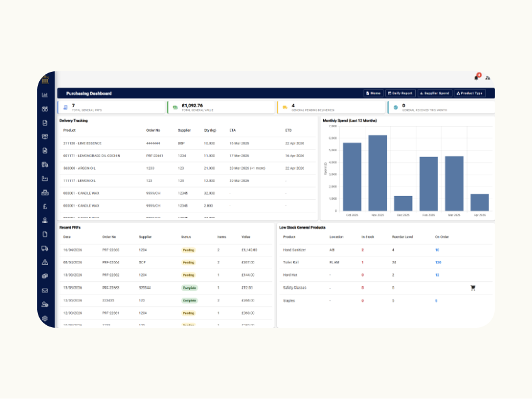Click the Total General Value card
The height and width of the screenshot is (399, 532).
[x=221, y=107]
